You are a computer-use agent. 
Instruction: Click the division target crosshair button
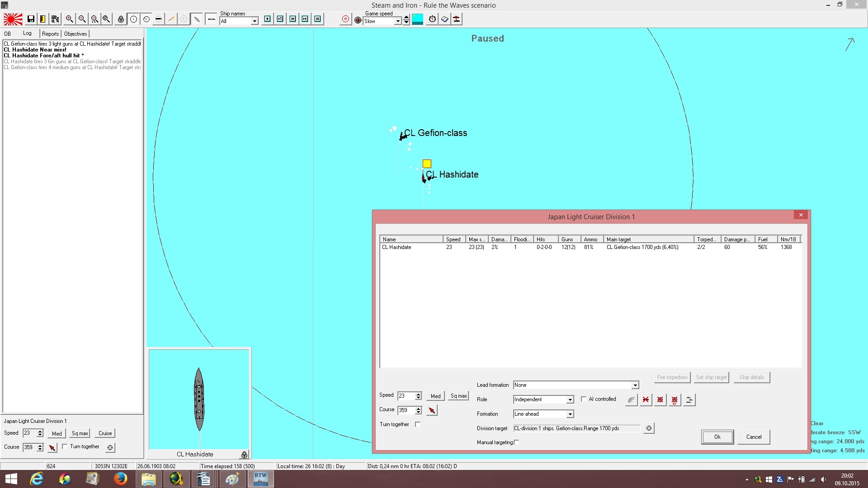tap(649, 428)
